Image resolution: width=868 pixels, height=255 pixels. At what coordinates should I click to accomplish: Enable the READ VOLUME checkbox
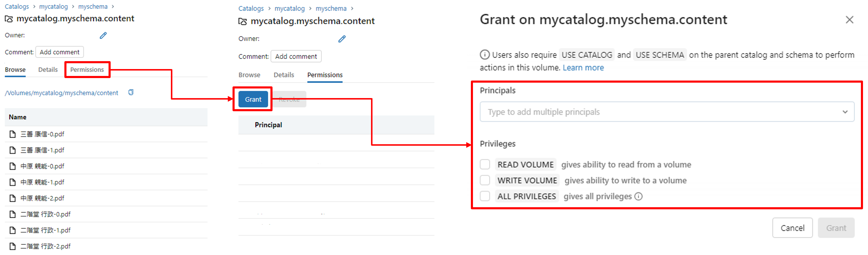point(485,165)
